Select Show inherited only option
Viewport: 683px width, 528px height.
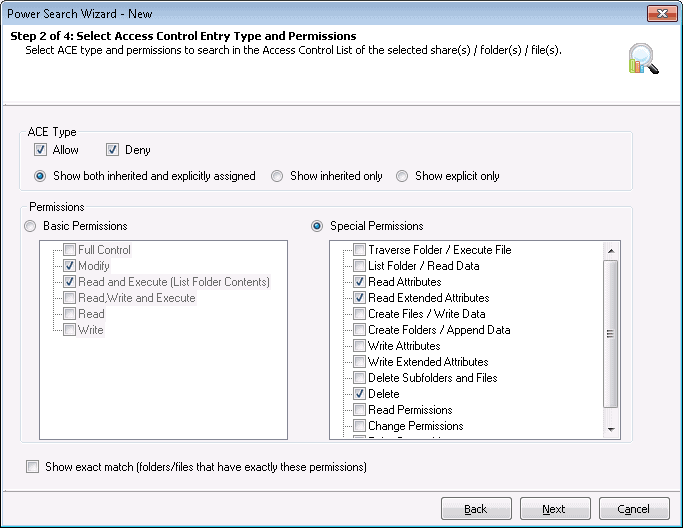tap(277, 176)
